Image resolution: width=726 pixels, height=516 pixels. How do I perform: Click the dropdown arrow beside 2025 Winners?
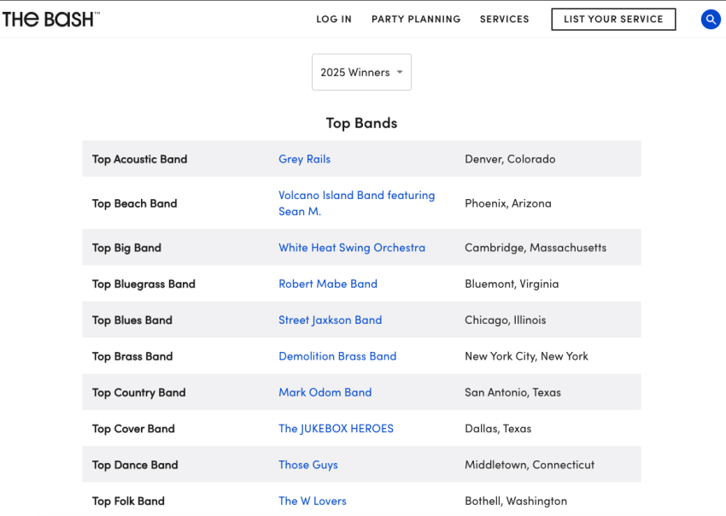coord(400,72)
